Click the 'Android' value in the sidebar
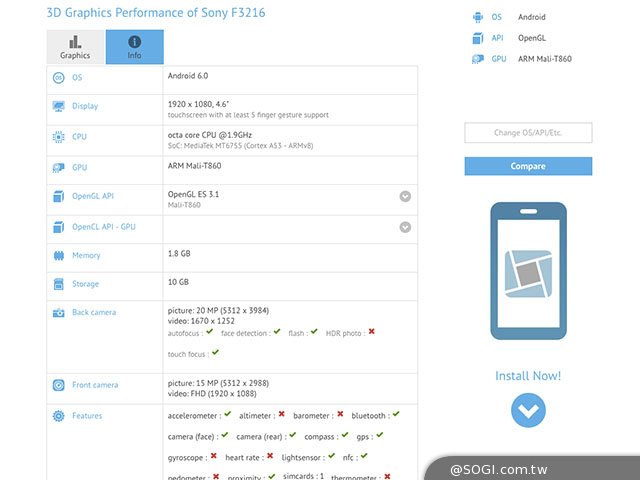Image resolution: width=640 pixels, height=480 pixels. (x=532, y=17)
